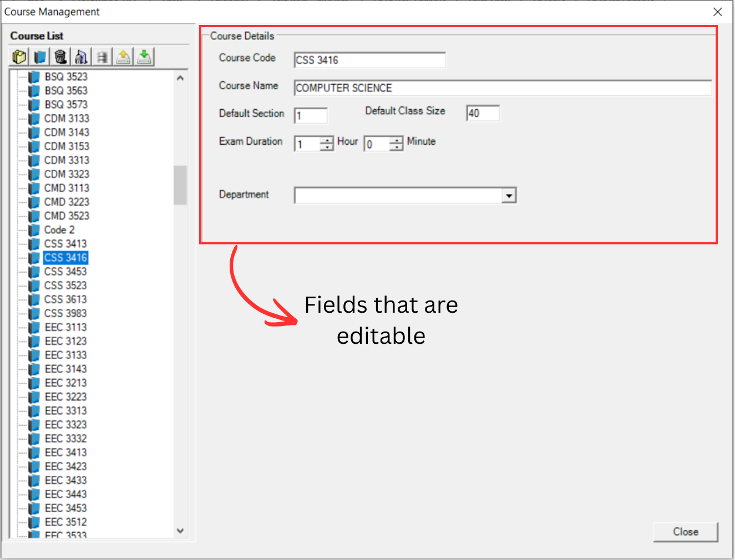This screenshot has width=735, height=560.
Task: Select course EEC 3113
Action: [65, 327]
